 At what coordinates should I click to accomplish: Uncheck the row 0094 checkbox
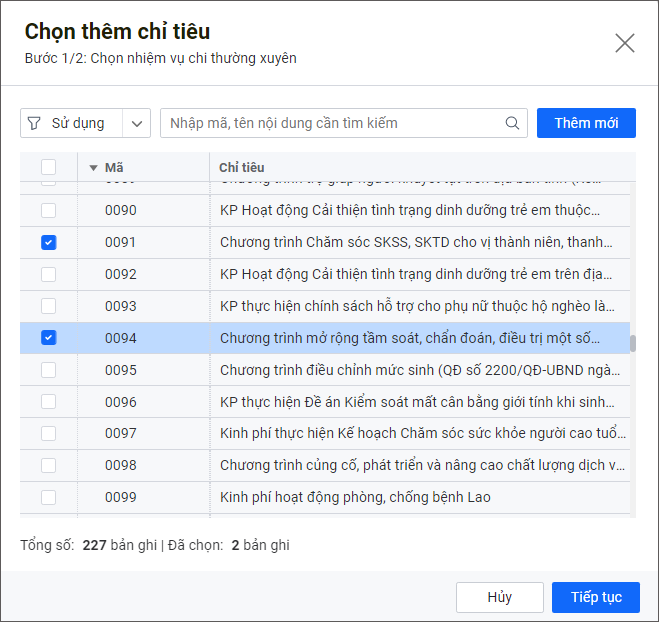(x=48, y=338)
